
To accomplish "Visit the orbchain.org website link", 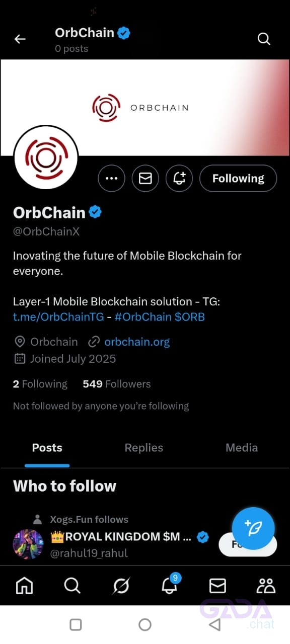I will coord(137,342).
